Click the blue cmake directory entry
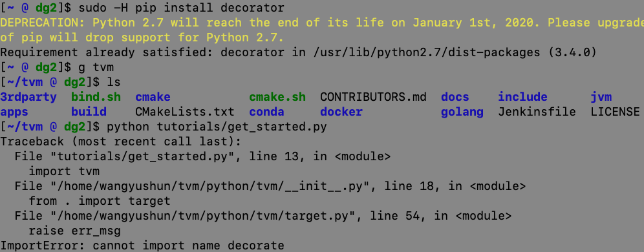This screenshot has height=252, width=644. click(x=153, y=98)
